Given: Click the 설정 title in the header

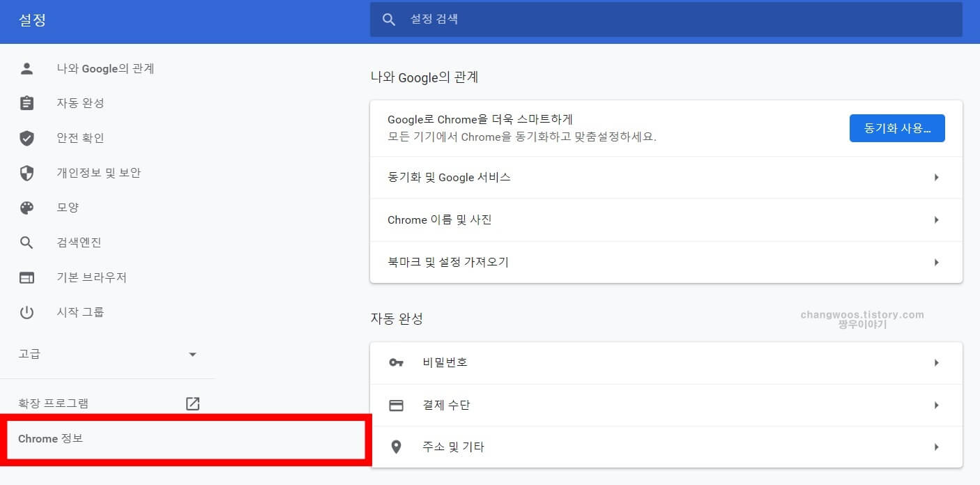Looking at the screenshot, I should [32, 20].
